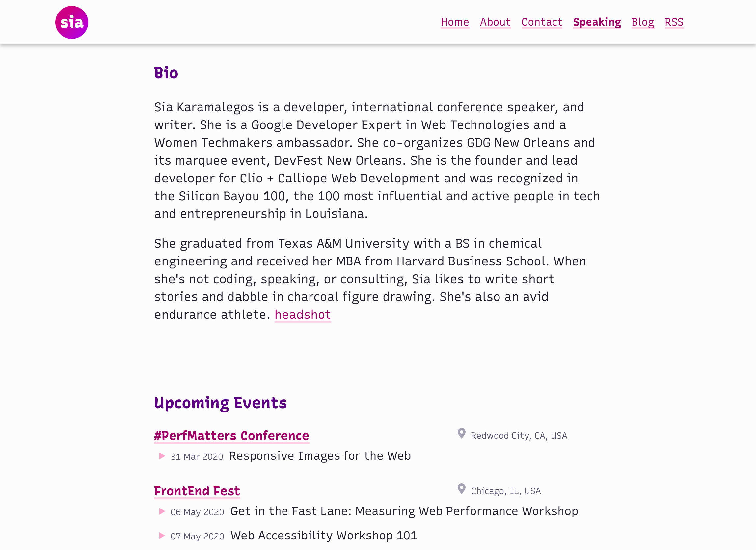This screenshot has width=756, height=550.
Task: Click the Upcoming Events heading
Action: 220,403
